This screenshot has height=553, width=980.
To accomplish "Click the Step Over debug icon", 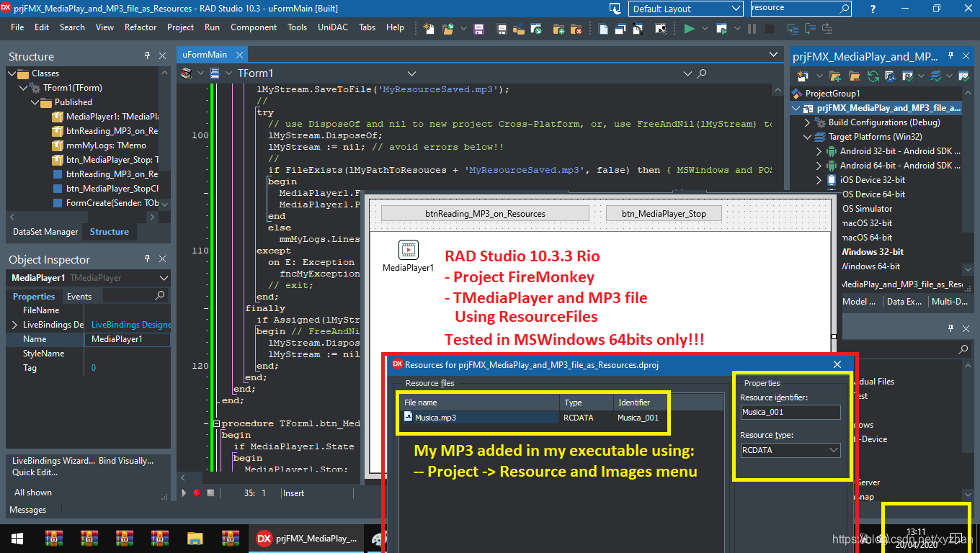I will pyautogui.click(x=810, y=29).
